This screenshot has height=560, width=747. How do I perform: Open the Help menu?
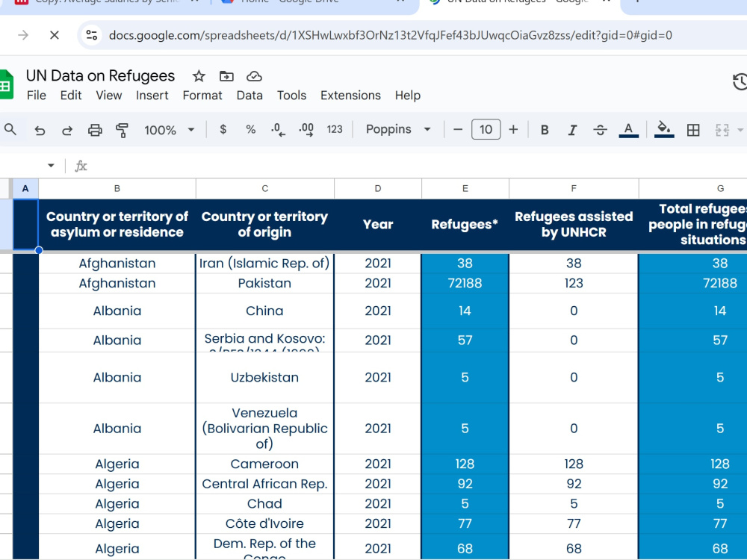(x=407, y=96)
